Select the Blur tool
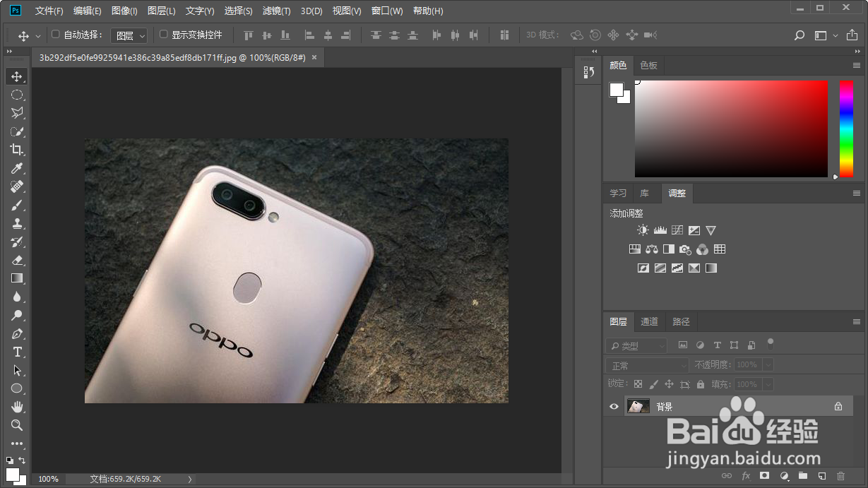Viewport: 868px width, 488px height. coord(17,297)
